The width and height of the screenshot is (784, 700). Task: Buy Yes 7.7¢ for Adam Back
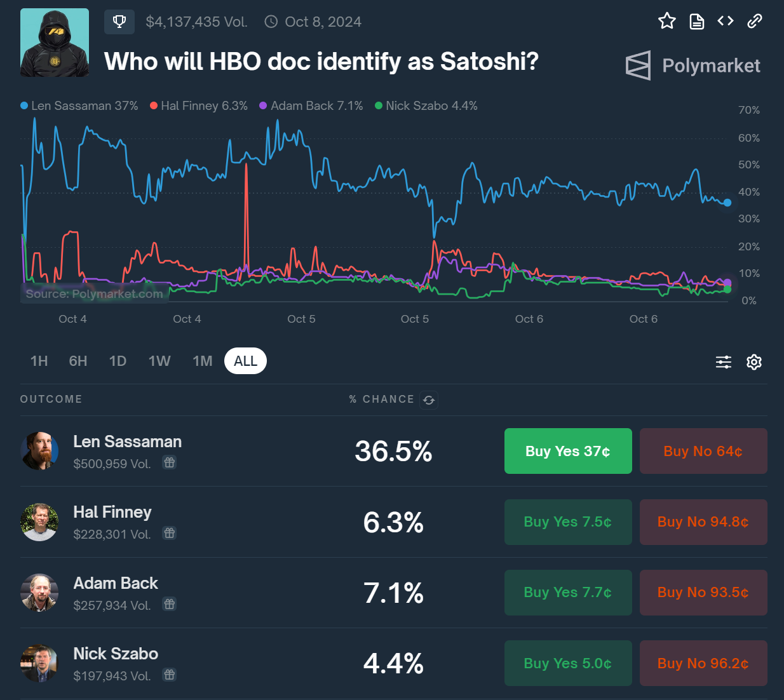point(568,593)
